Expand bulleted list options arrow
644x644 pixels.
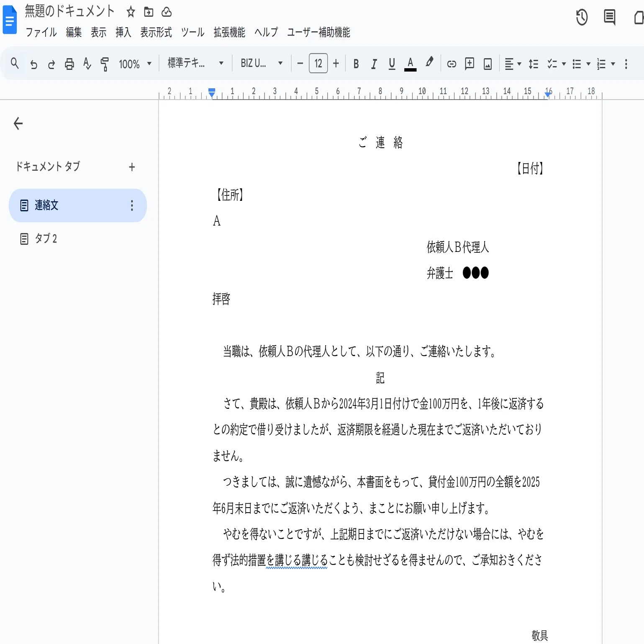pos(588,64)
